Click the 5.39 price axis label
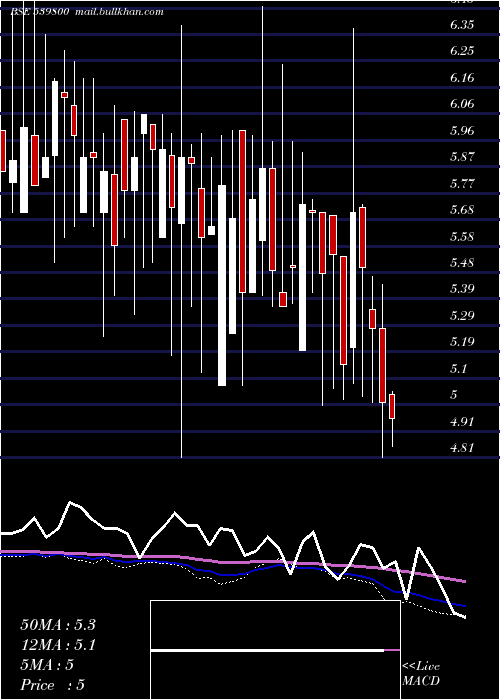 pyautogui.click(x=462, y=289)
